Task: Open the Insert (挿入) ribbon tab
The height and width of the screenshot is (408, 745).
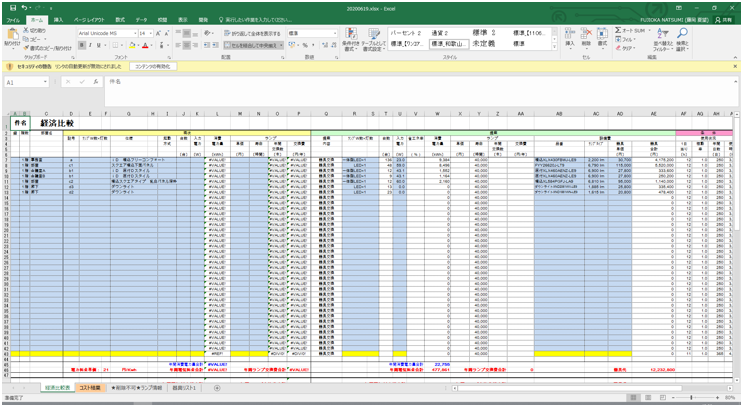Action: (x=59, y=19)
